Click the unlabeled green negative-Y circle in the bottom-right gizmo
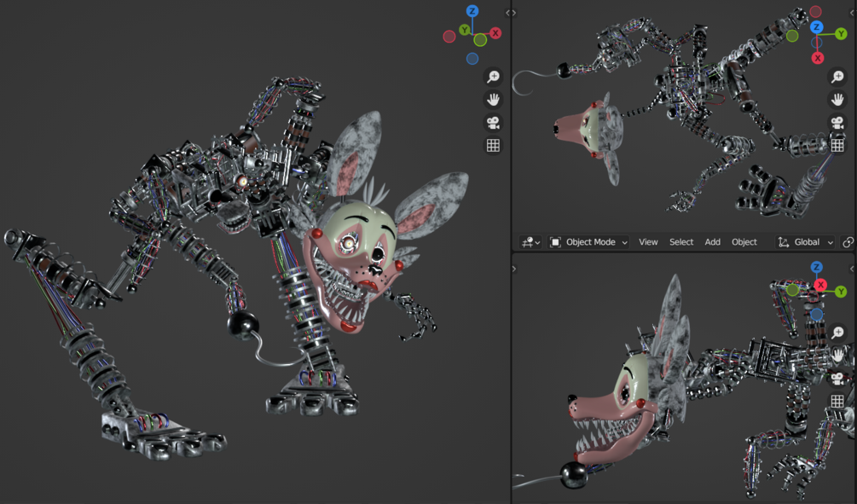This screenshot has height=504, width=857. [792, 290]
